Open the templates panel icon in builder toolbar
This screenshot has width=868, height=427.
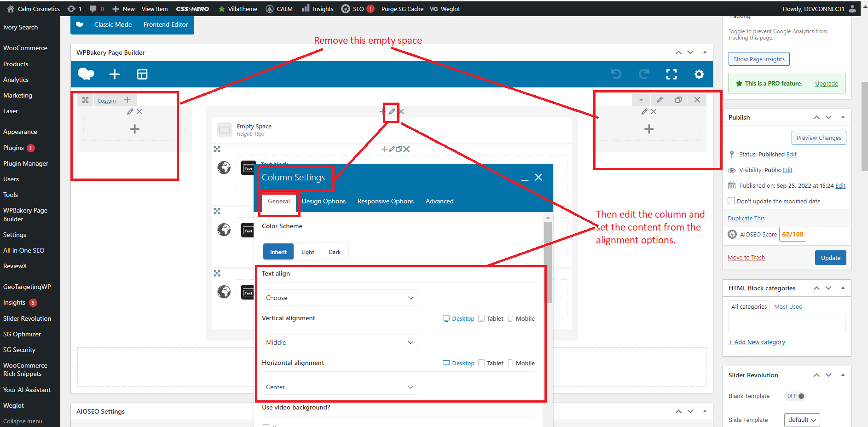click(142, 74)
